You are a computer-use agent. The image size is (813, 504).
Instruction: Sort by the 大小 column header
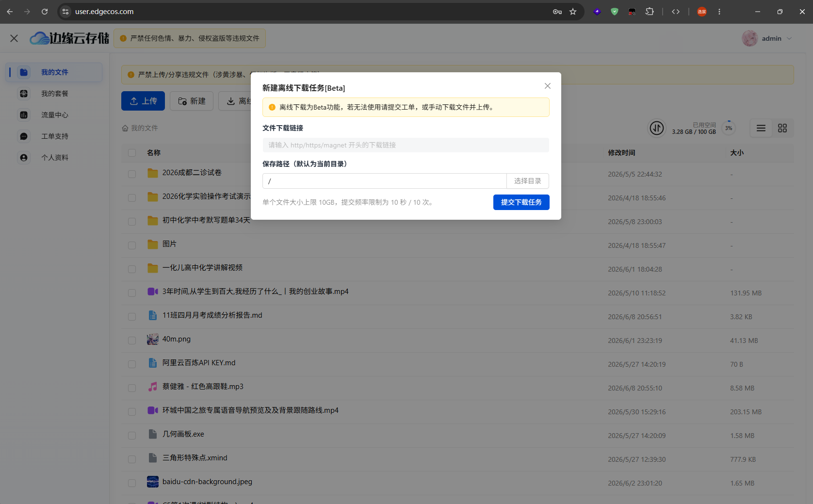coord(737,153)
